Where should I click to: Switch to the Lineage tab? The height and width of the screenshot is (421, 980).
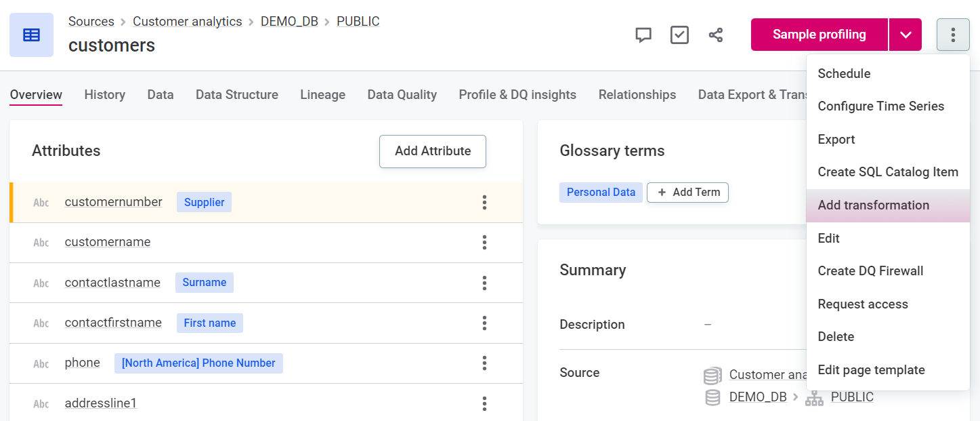(322, 95)
